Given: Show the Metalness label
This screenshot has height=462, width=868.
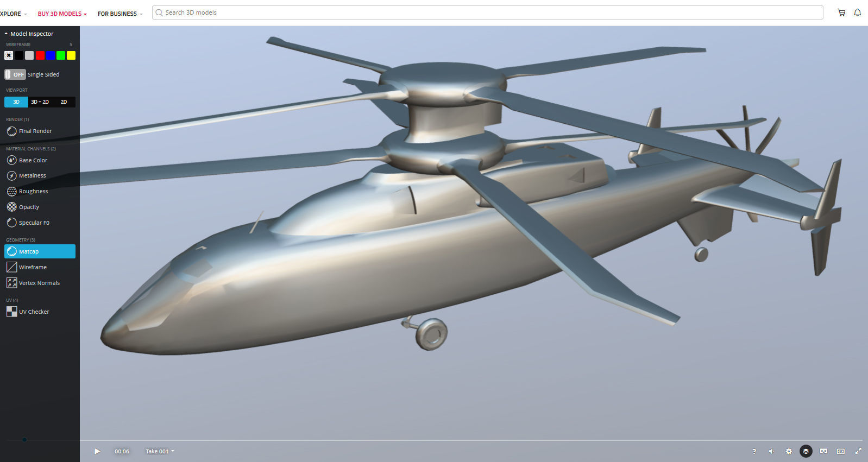Looking at the screenshot, I should (32, 176).
